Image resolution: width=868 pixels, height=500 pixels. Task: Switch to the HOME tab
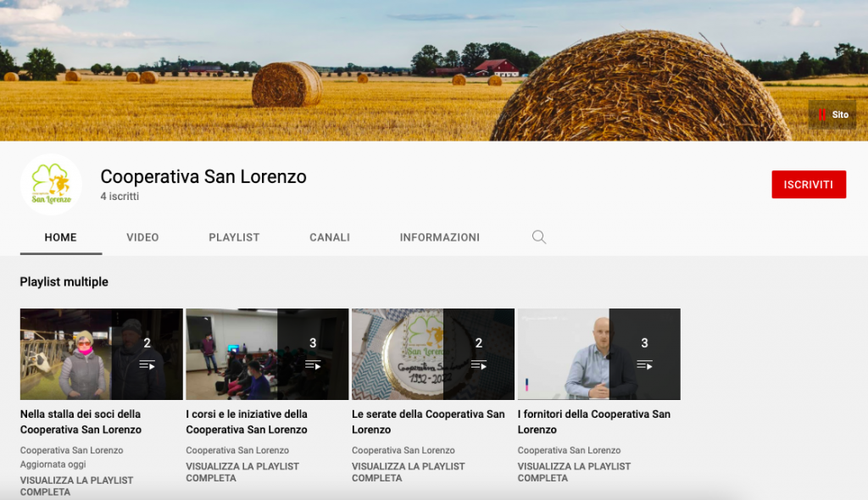point(61,237)
